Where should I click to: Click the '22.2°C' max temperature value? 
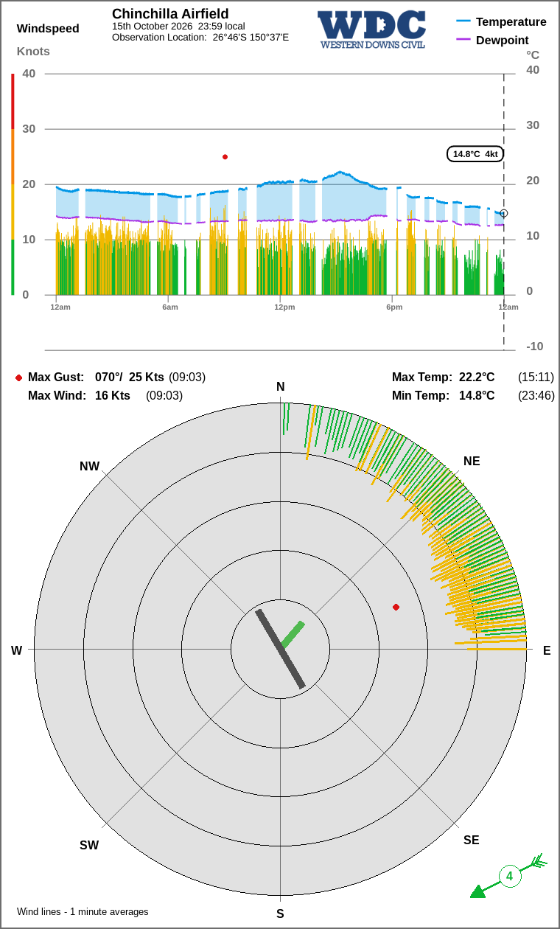(477, 377)
